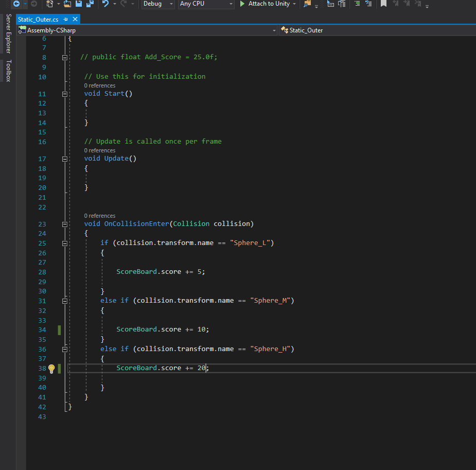Click the Find in Files icon

coord(307,4)
